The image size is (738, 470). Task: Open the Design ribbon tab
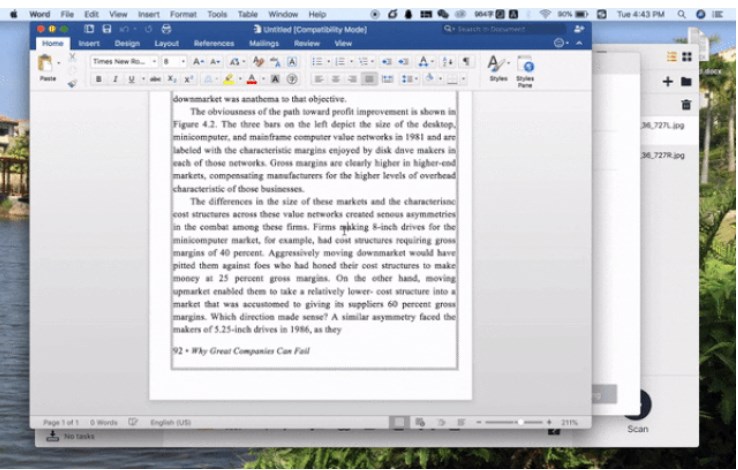(127, 43)
